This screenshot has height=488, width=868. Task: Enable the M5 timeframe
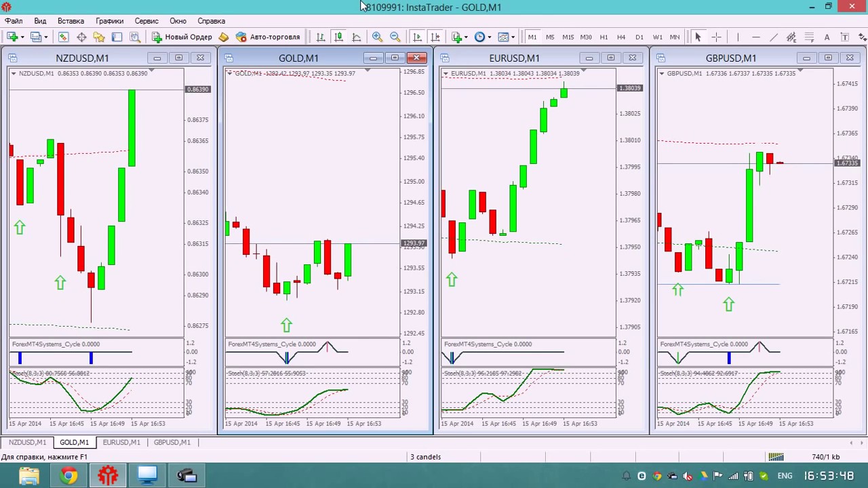550,37
